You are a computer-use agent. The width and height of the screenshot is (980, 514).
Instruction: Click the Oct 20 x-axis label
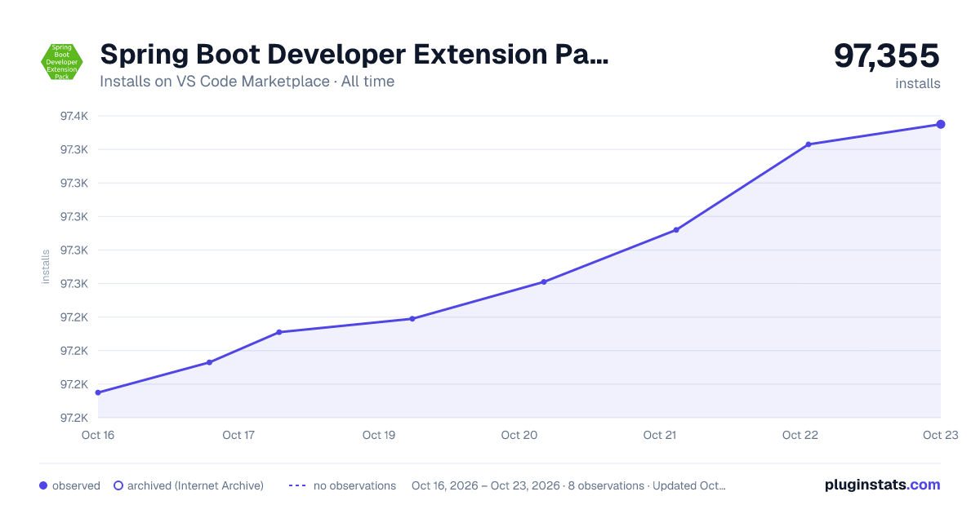(x=519, y=435)
